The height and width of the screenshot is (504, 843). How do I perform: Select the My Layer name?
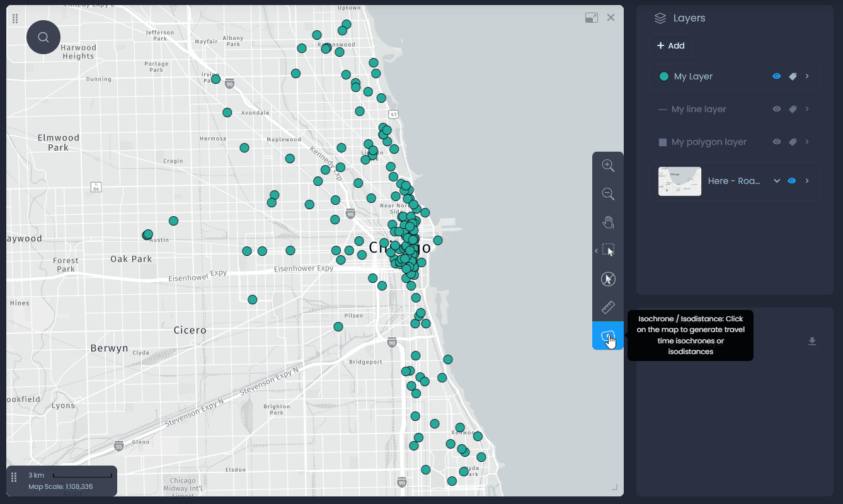tap(693, 76)
